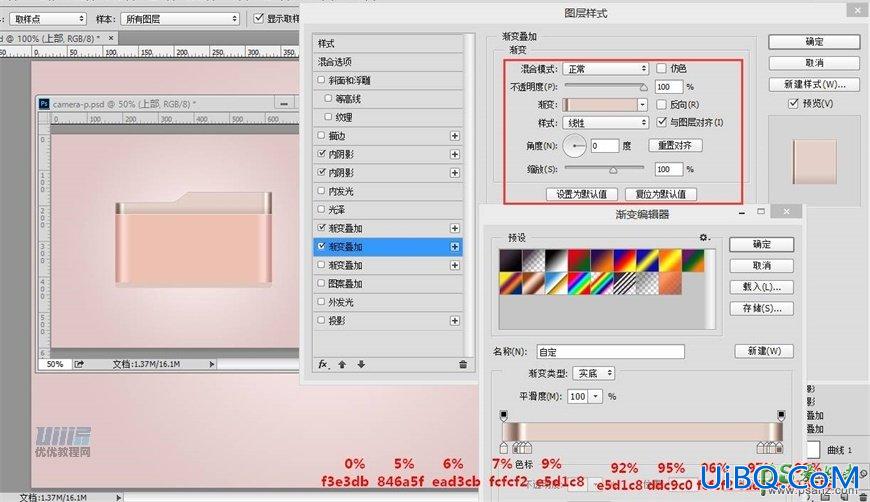The height and width of the screenshot is (502, 870).
Task: Choose the violet-to-orange gradient preset
Action: click(x=601, y=261)
